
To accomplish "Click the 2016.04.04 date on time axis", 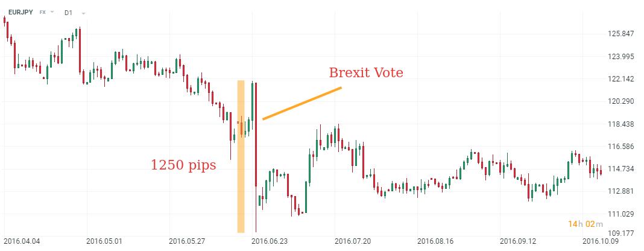I will 24,241.
